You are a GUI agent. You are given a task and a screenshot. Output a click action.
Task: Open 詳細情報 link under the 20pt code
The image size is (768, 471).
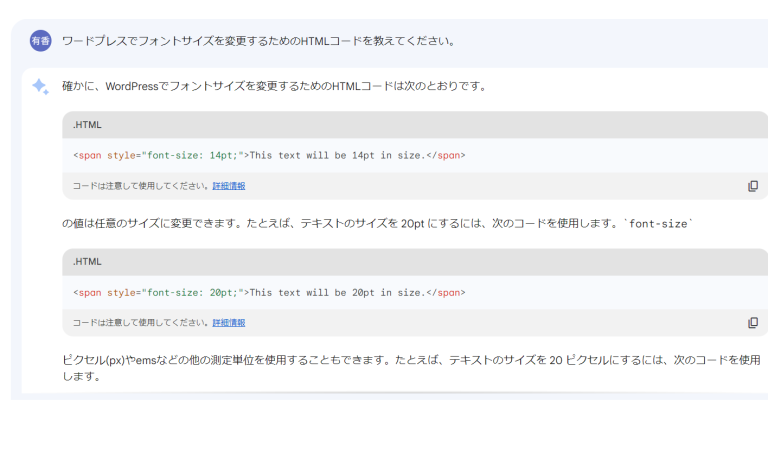229,323
